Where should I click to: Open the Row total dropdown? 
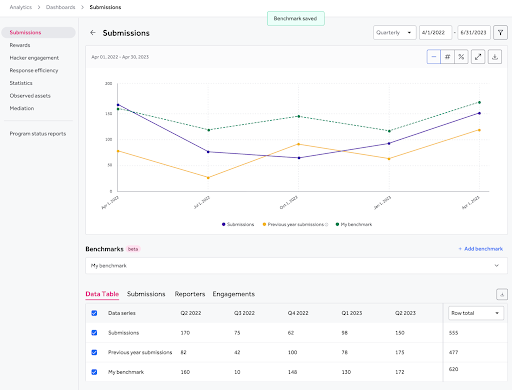(476, 313)
